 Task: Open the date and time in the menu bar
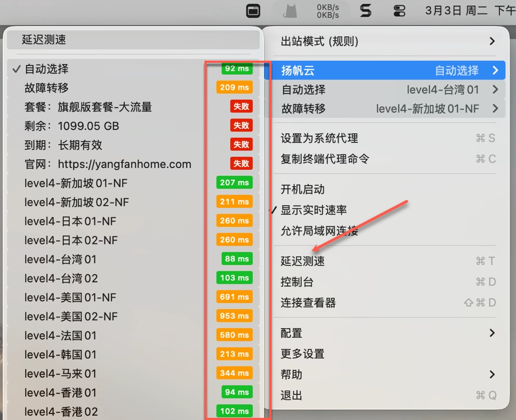(470, 11)
